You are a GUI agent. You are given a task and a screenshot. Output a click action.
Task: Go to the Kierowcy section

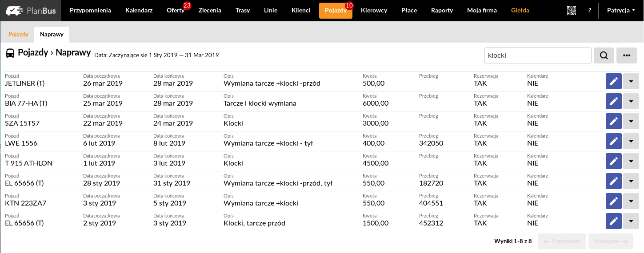pos(374,10)
